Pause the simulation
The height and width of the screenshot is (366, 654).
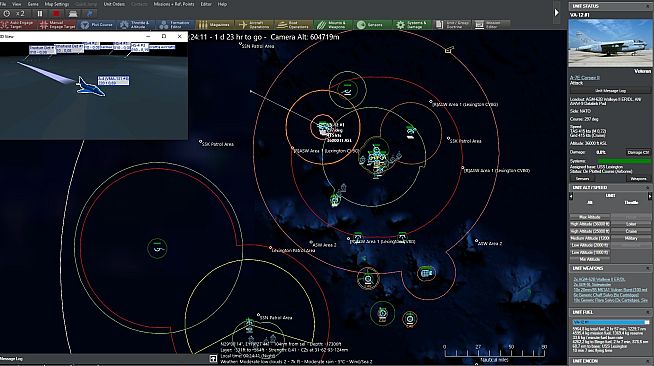pyautogui.click(x=40, y=14)
